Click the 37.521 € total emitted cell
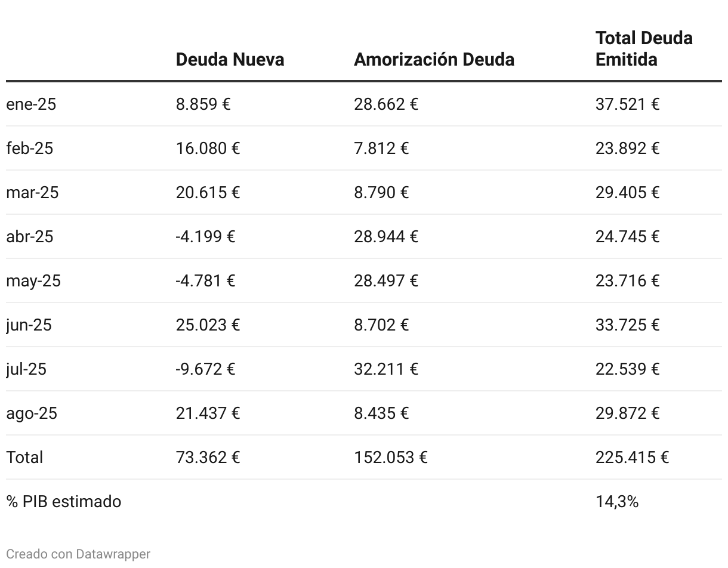728x568 pixels. tap(627, 104)
